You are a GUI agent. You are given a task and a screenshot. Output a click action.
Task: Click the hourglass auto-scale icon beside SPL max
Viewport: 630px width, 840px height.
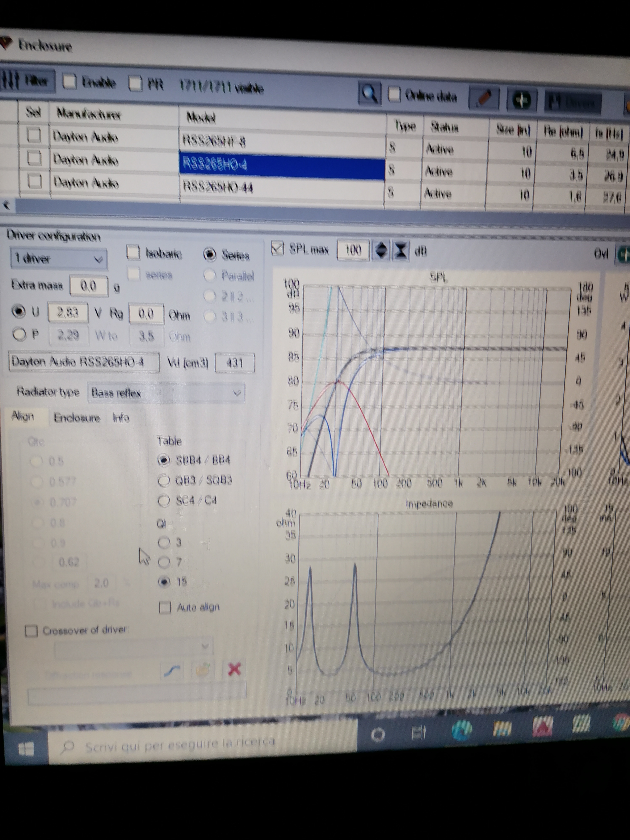(x=401, y=251)
